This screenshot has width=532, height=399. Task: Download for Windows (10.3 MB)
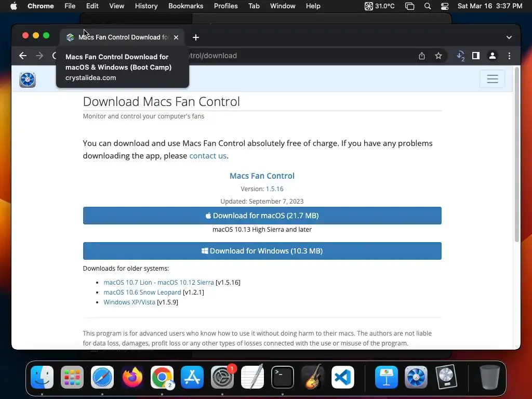tap(262, 251)
